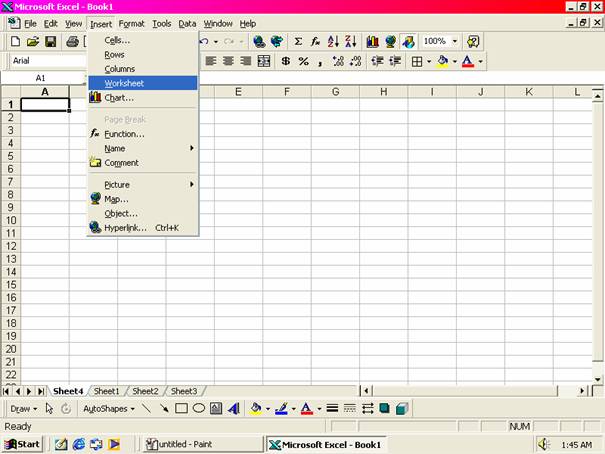605x454 pixels.
Task: Switch to the Sheet2 tab
Action: coord(145,391)
